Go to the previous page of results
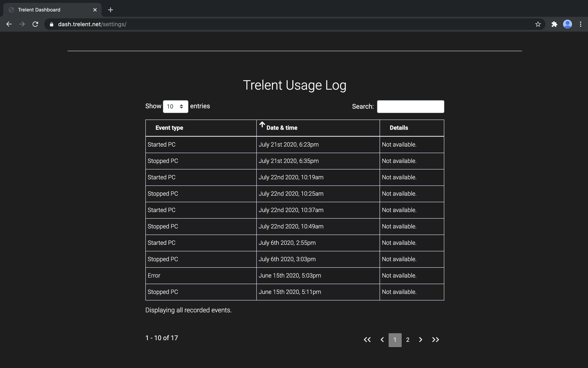This screenshot has width=588, height=368. pos(382,340)
